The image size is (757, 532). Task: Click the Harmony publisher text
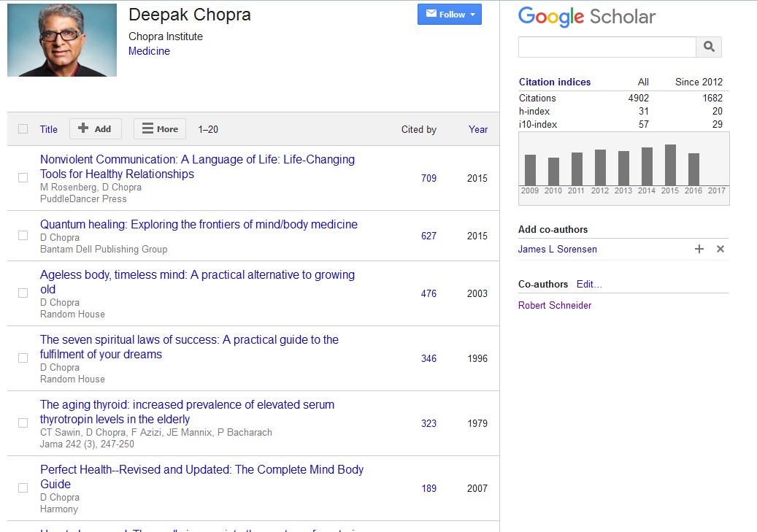pos(59,509)
